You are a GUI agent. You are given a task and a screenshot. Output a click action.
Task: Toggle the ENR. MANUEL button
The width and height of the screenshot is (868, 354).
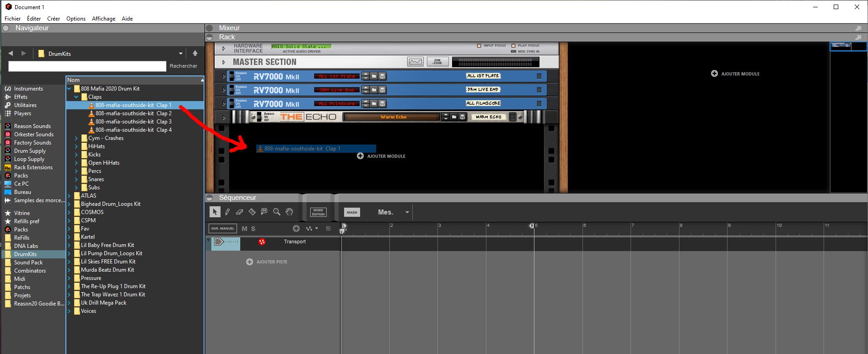click(x=222, y=228)
